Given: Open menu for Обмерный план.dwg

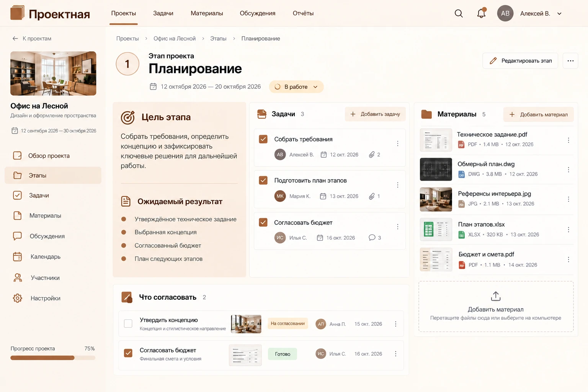Looking at the screenshot, I should (x=568, y=170).
